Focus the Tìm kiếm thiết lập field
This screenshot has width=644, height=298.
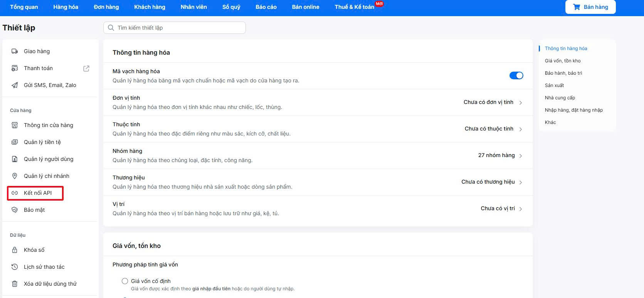(175, 28)
